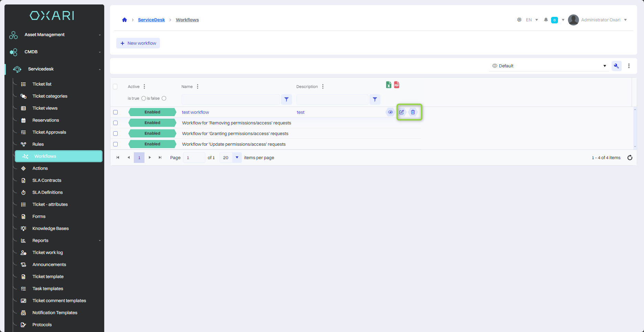This screenshot has width=644, height=332.
Task: Click the eye preview icon for test workflow
Action: (390, 112)
